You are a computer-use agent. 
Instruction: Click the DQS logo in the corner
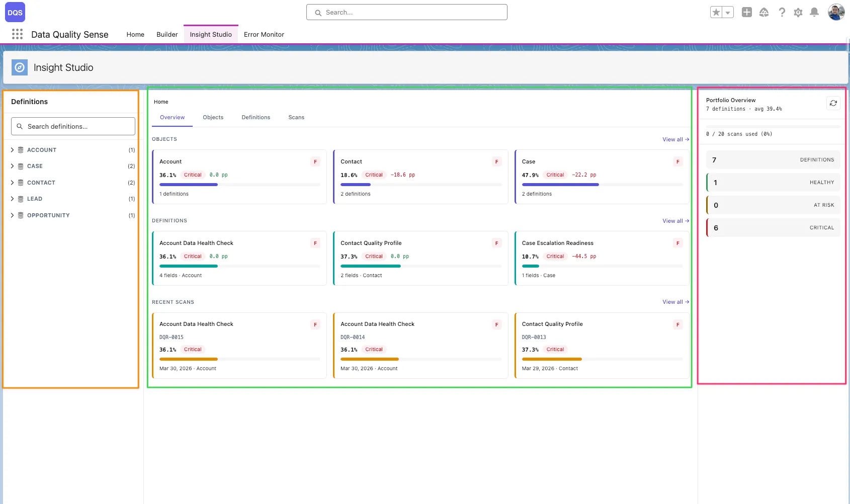[15, 12]
